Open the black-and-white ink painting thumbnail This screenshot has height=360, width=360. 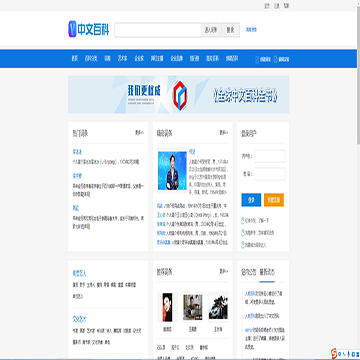click(x=218, y=307)
